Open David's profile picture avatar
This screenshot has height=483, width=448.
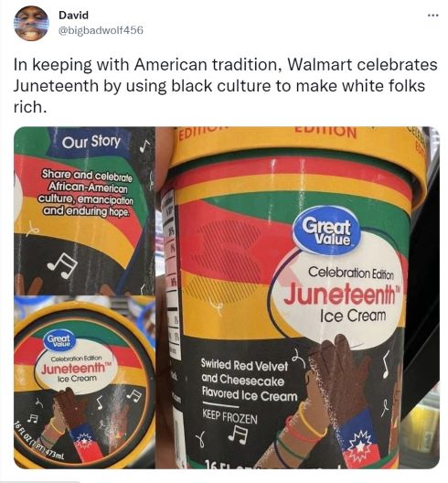tap(31, 24)
